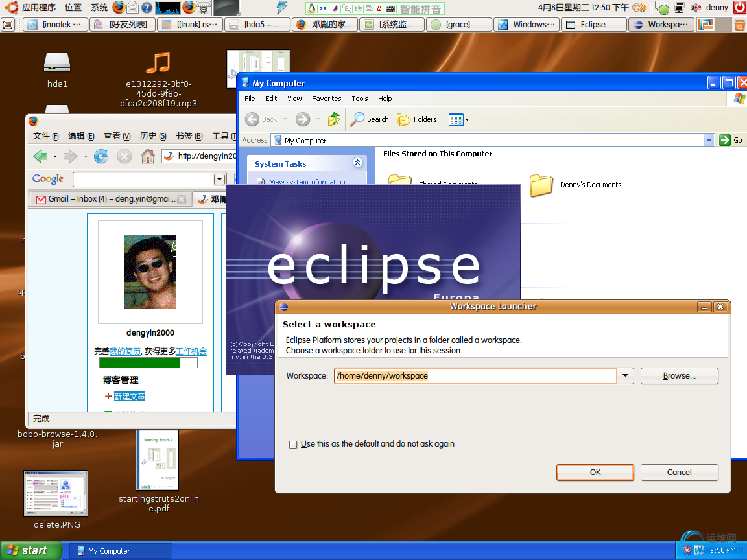
Task: Switch to the Eclipse taskbar window button
Action: click(x=593, y=24)
